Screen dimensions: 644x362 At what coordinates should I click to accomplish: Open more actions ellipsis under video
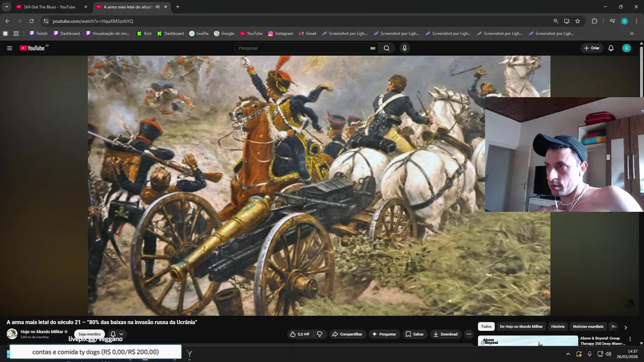point(468,334)
